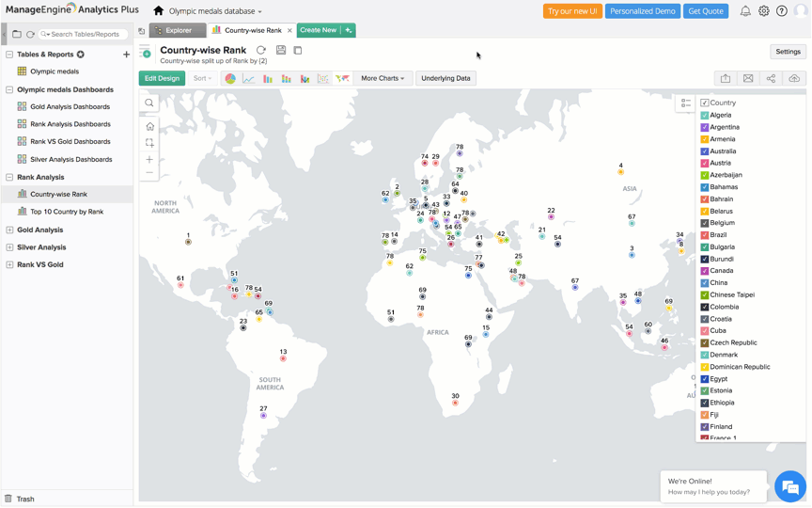Image resolution: width=812 pixels, height=508 pixels.
Task: Pick the stacked bar chart icon
Action: [x=287, y=78]
